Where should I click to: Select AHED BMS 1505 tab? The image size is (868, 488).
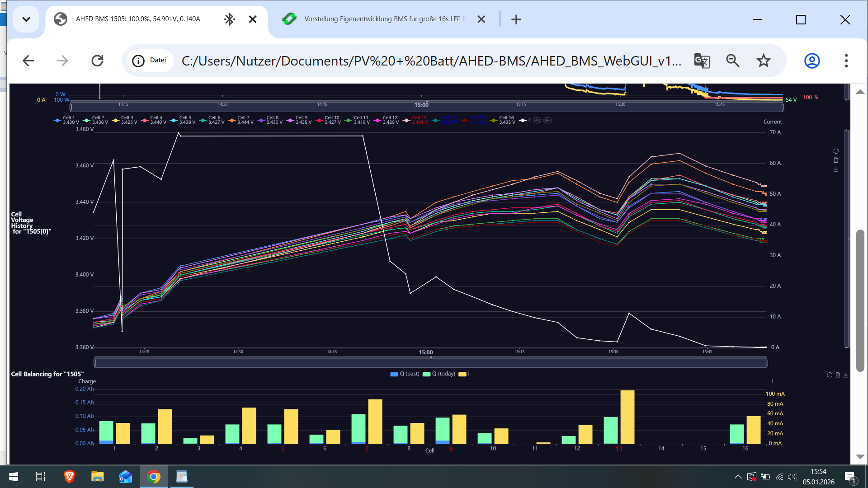[x=138, y=19]
